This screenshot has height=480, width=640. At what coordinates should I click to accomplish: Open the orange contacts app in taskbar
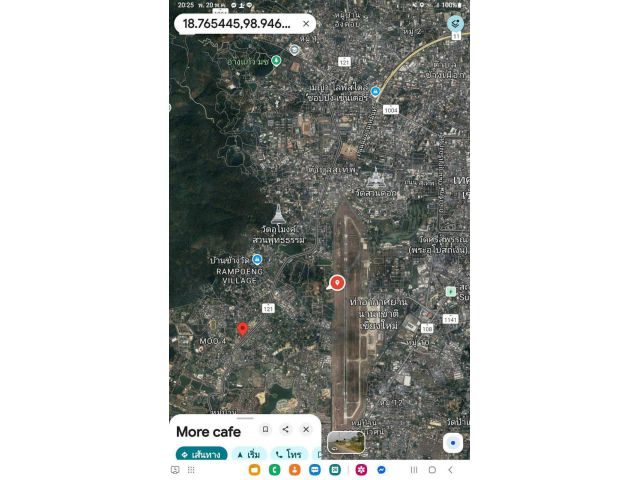pos(294,470)
